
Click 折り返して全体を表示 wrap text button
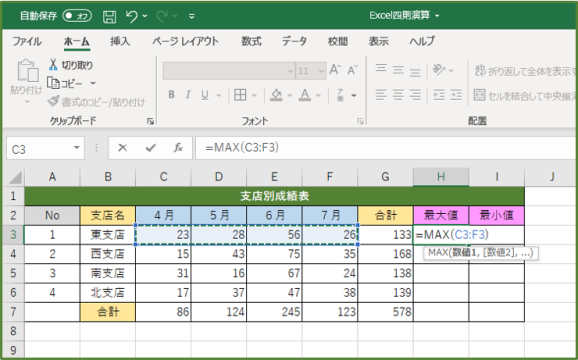pyautogui.click(x=525, y=71)
